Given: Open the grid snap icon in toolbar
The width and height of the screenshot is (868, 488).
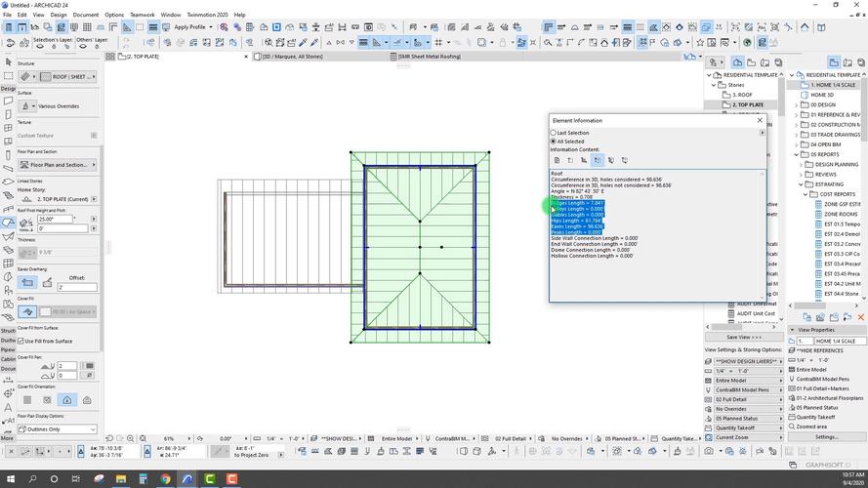Looking at the screenshot, I should click(x=438, y=42).
